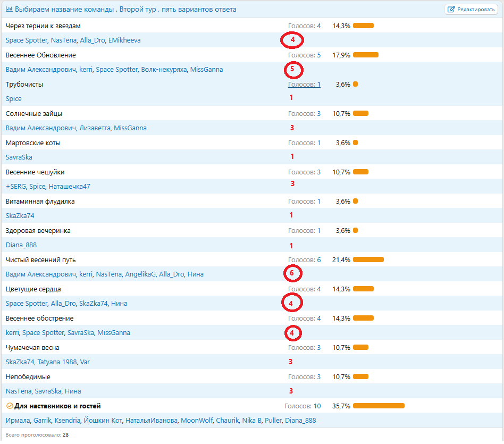Screen dimensions: 504x444
Task: Open the Голосов: 1 link for Трубочисты
Action: point(304,84)
